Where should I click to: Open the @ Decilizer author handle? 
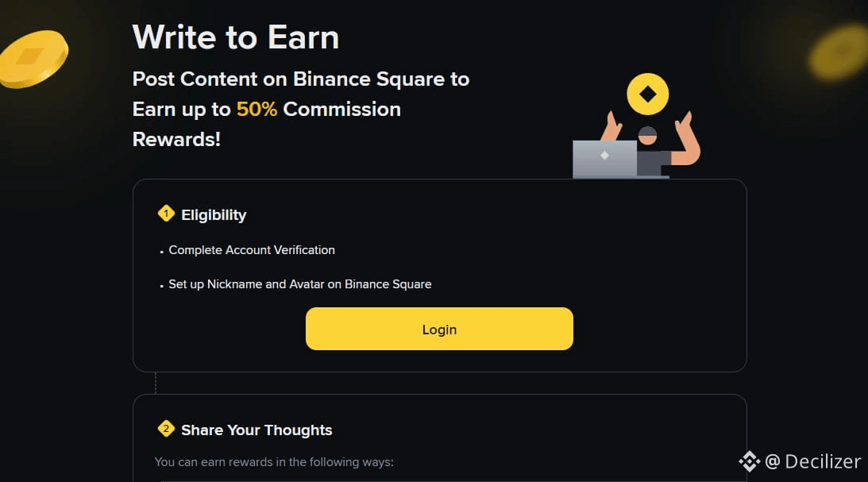(813, 461)
